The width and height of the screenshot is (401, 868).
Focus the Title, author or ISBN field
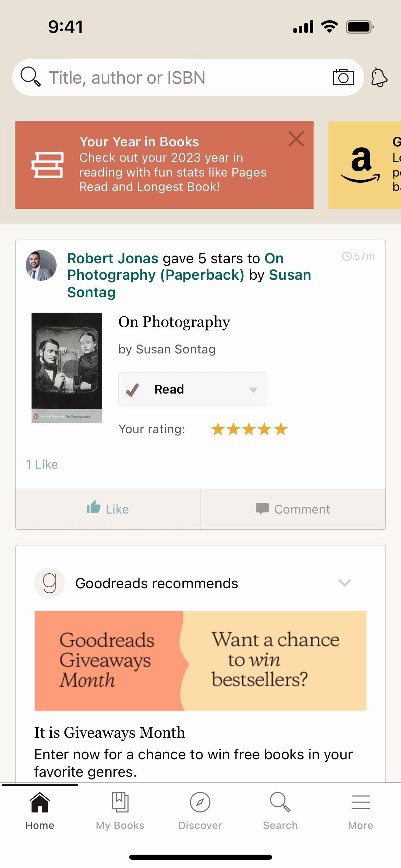tap(185, 77)
